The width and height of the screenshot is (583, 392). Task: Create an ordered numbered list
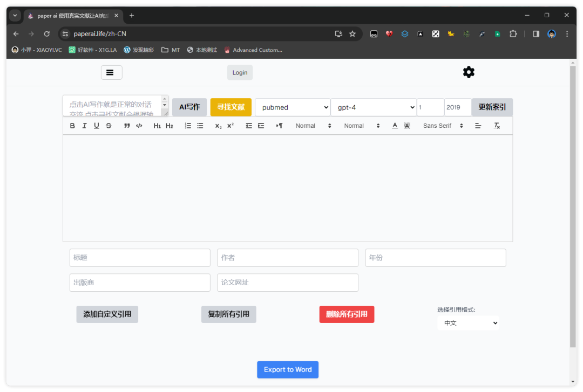click(188, 126)
